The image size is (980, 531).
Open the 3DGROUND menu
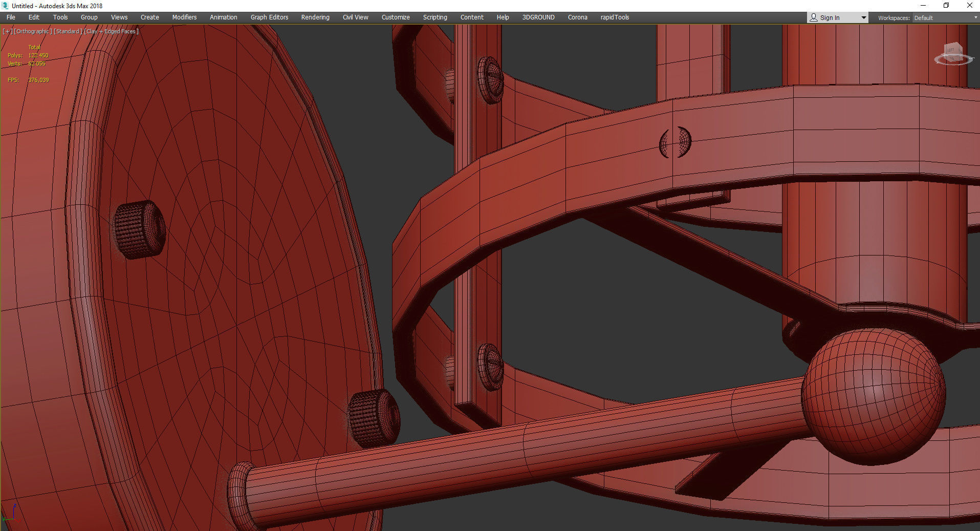click(538, 17)
